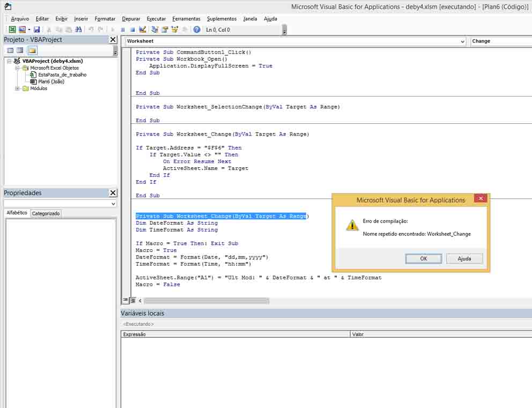Screen dimensions: 532x408
Task: Click the View Object icon in Project pane
Action: click(20, 50)
